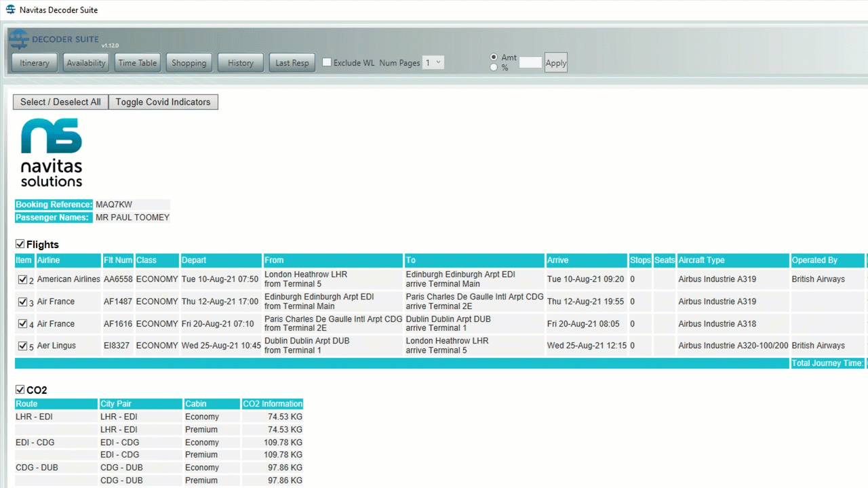Uncheck the Flights section checkbox
Screen dimensions: 868x488
[x=20, y=244]
